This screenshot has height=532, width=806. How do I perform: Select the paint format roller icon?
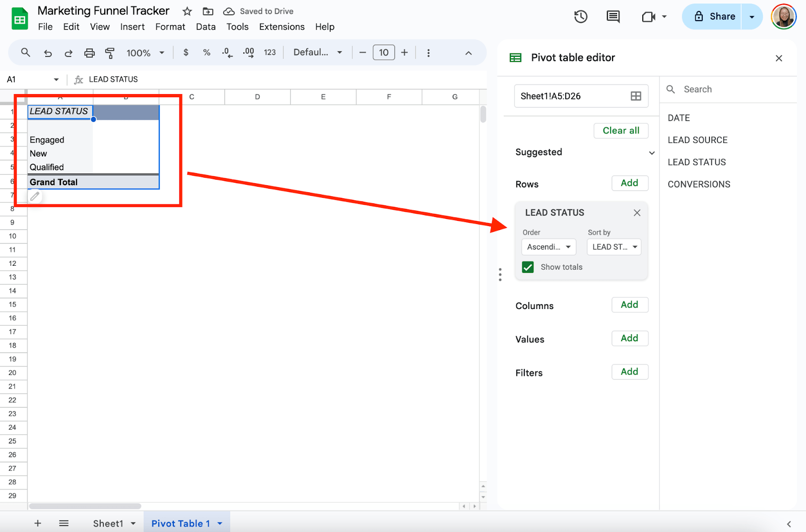109,53
